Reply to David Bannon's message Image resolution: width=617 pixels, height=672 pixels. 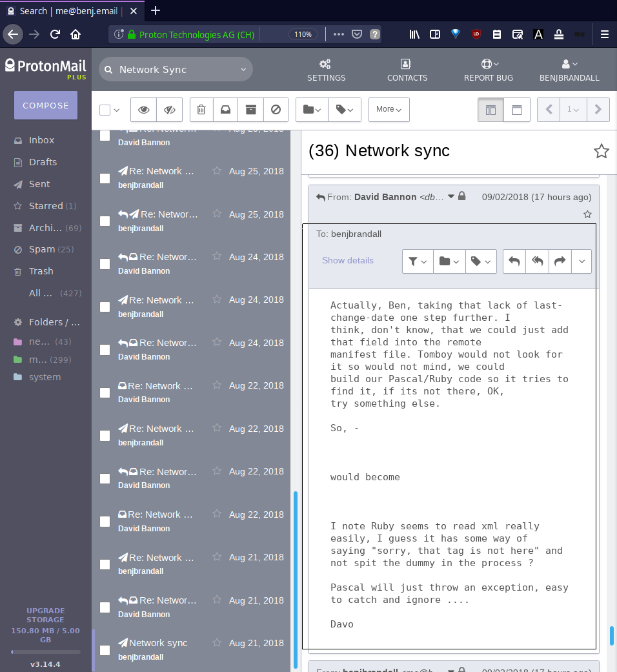click(514, 261)
